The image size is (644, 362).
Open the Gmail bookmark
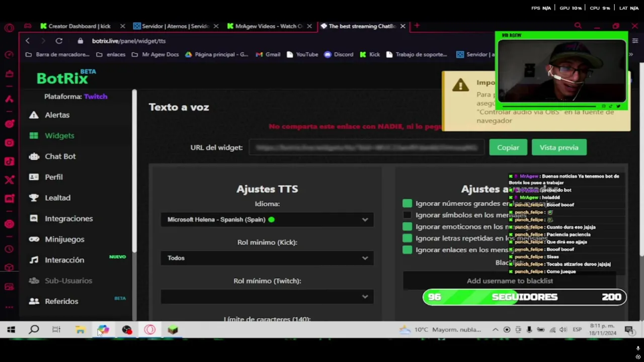268,54
